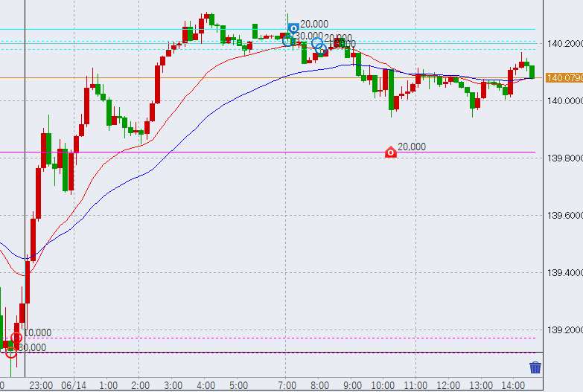This screenshot has height=392, width=583.
Task: Click the orange current price tag 140.0790
Action: pos(564,77)
